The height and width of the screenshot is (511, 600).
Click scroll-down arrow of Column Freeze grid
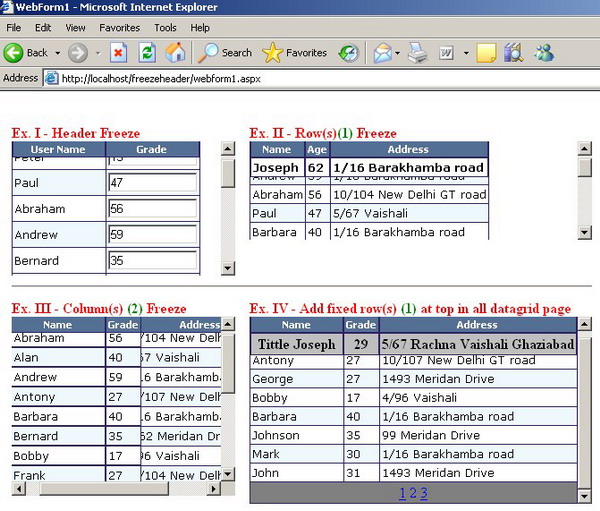[x=228, y=474]
